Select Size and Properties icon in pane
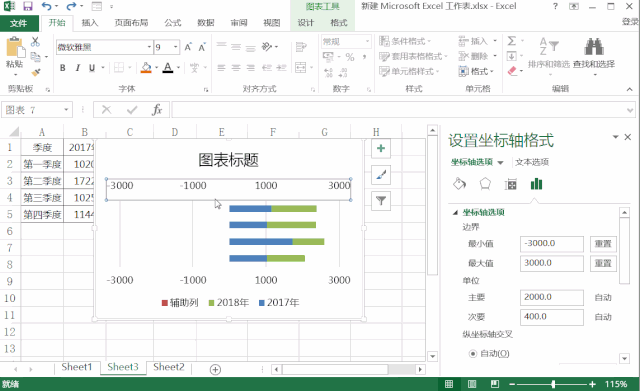The height and width of the screenshot is (391, 640). tap(510, 184)
